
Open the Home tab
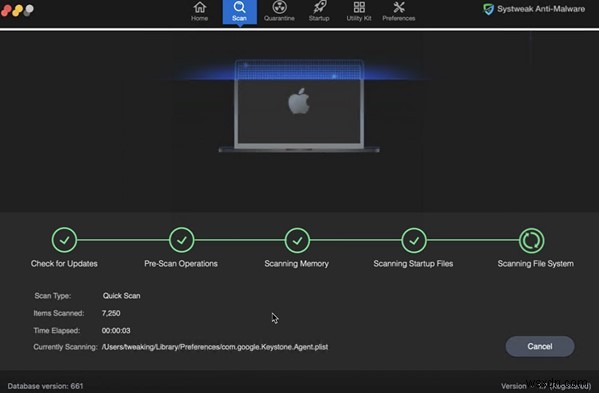(199, 11)
